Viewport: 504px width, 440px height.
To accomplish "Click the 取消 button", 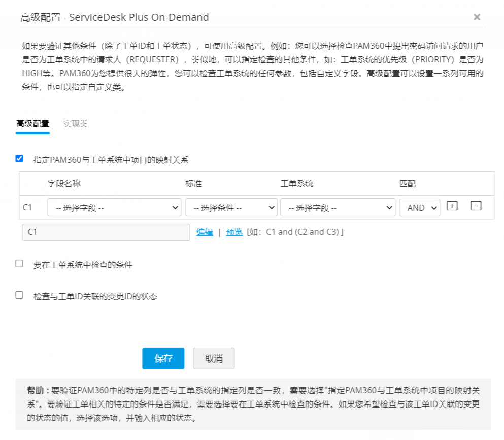I will [x=214, y=358].
